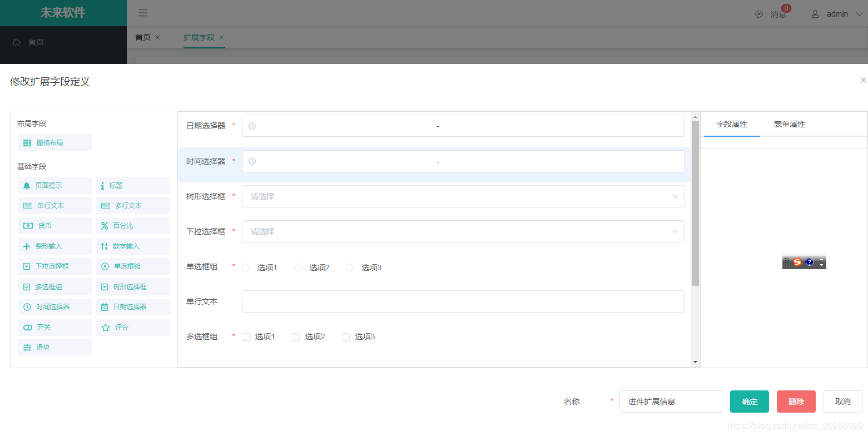The width and height of the screenshot is (868, 436).
Task: Open the 消息 messages icon
Action: click(x=759, y=14)
